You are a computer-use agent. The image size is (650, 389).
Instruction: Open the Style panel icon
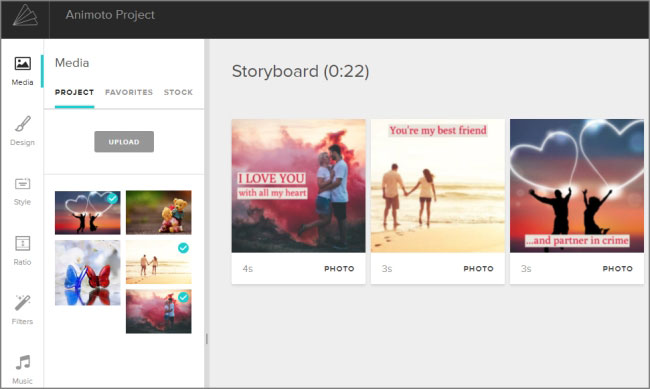pyautogui.click(x=22, y=191)
